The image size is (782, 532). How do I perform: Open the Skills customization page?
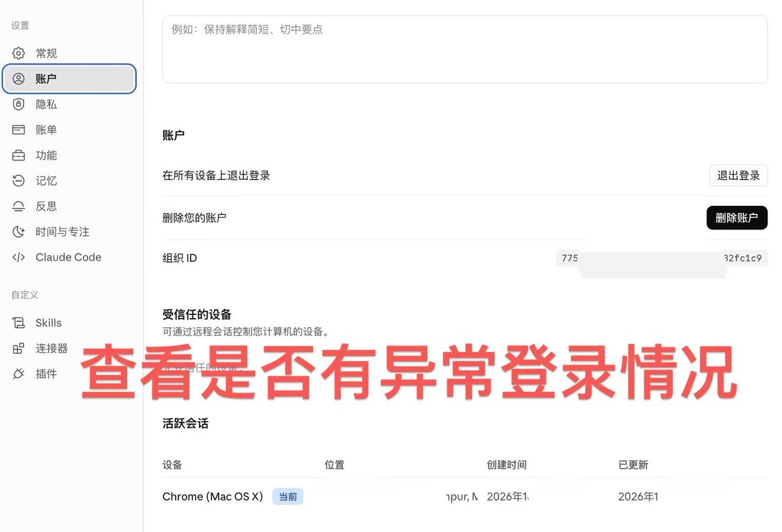click(69, 323)
